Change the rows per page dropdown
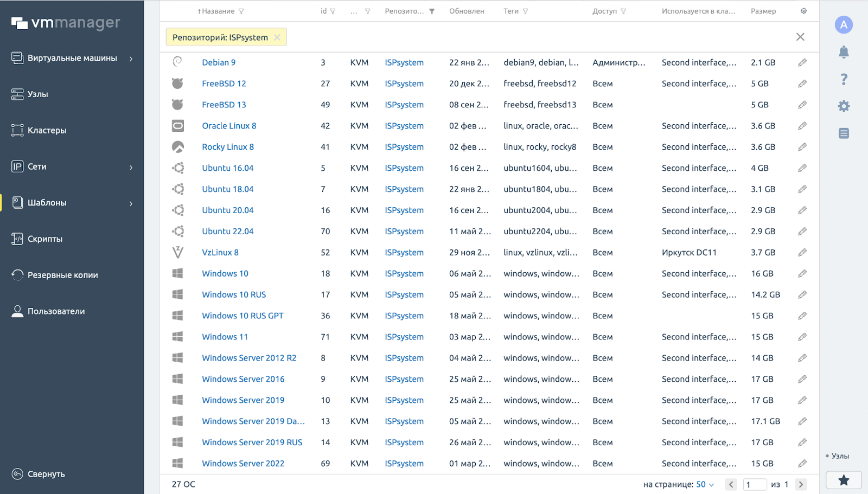The width and height of the screenshot is (868, 494). 705,484
